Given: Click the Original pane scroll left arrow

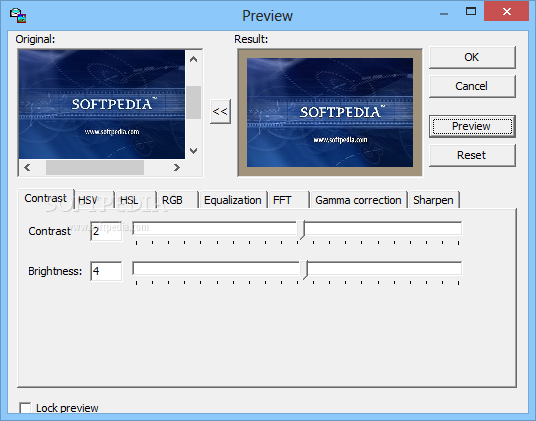Looking at the screenshot, I should pyautogui.click(x=27, y=167).
